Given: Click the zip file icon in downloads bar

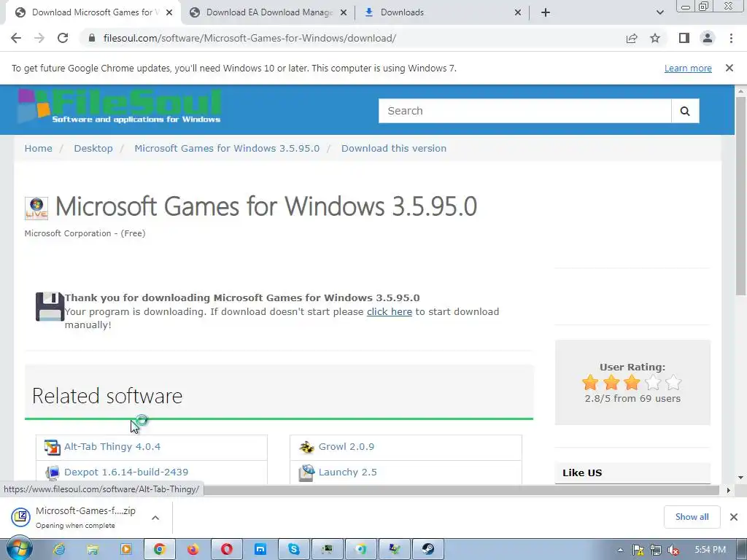Looking at the screenshot, I should 21,517.
